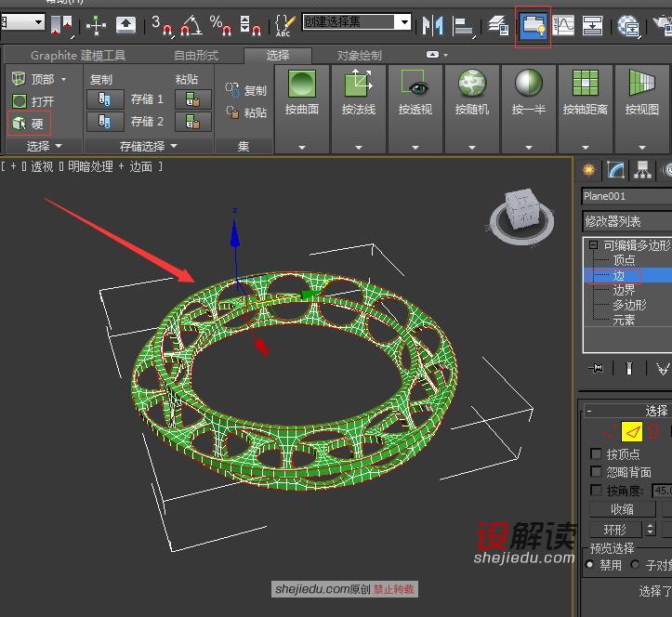Viewport: 672px width, 617px height.
Task: Click the 打开 edges selection button
Action: (x=33, y=101)
